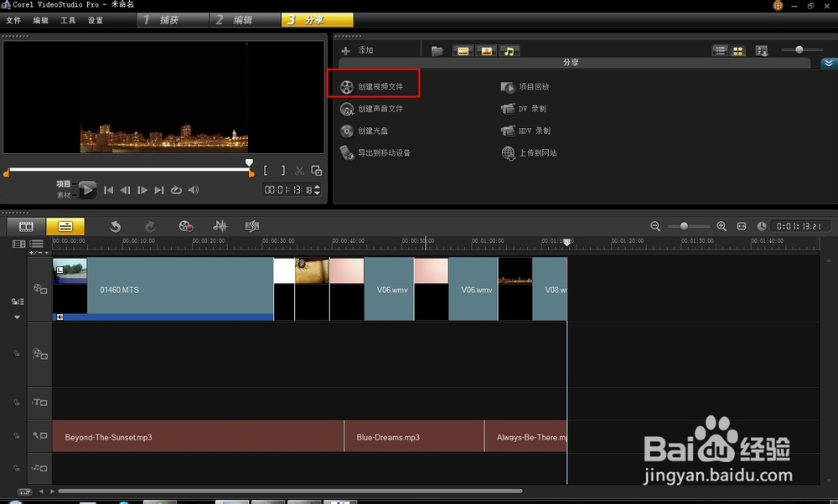
Task: Click HDV Recording (HDV 录制) camcorder icon
Action: click(508, 131)
